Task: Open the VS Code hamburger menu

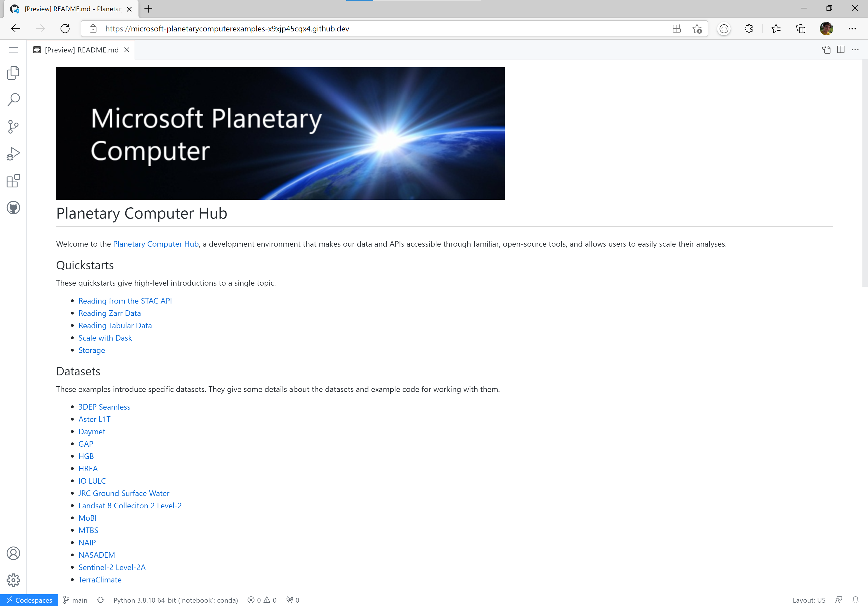Action: coord(13,50)
